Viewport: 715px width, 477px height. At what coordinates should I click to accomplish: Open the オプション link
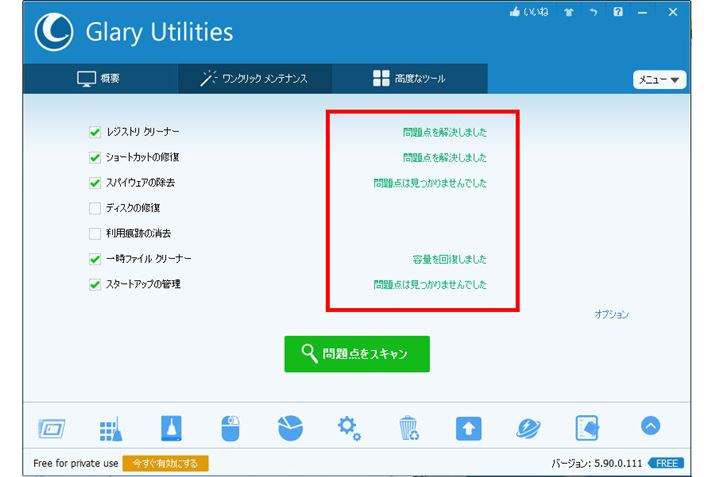pyautogui.click(x=611, y=314)
